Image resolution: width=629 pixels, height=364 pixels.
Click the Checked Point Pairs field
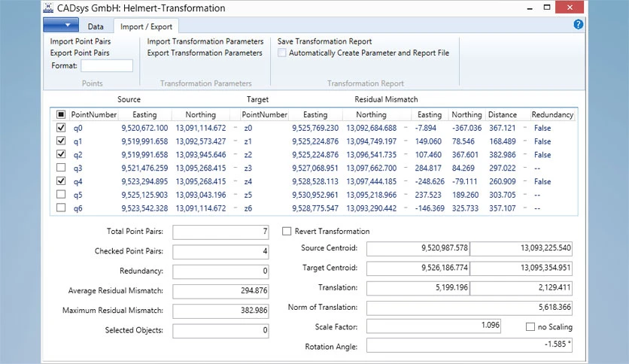tap(220, 251)
